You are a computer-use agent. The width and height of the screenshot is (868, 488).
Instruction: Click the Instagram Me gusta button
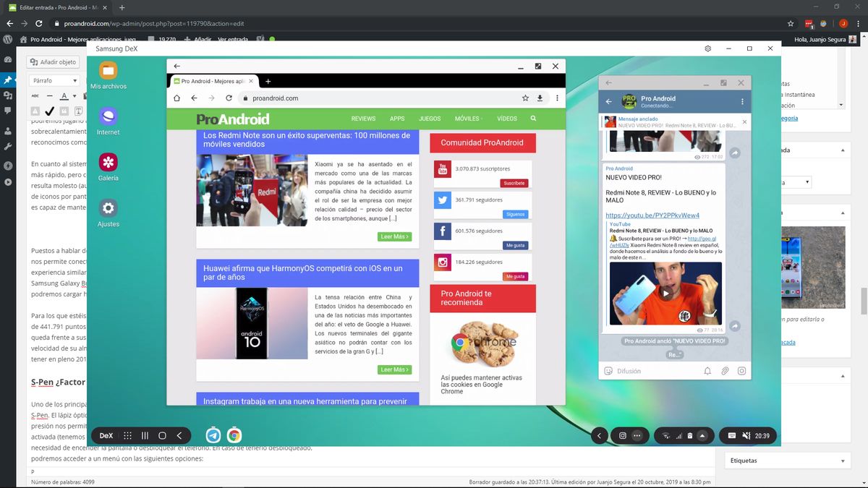pyautogui.click(x=515, y=276)
